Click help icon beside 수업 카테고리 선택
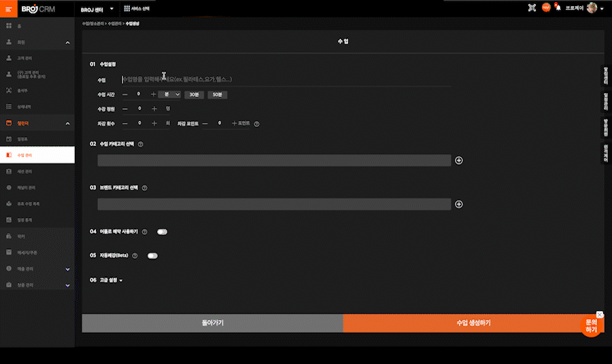Screen dimensions: 612x364 tap(141, 144)
